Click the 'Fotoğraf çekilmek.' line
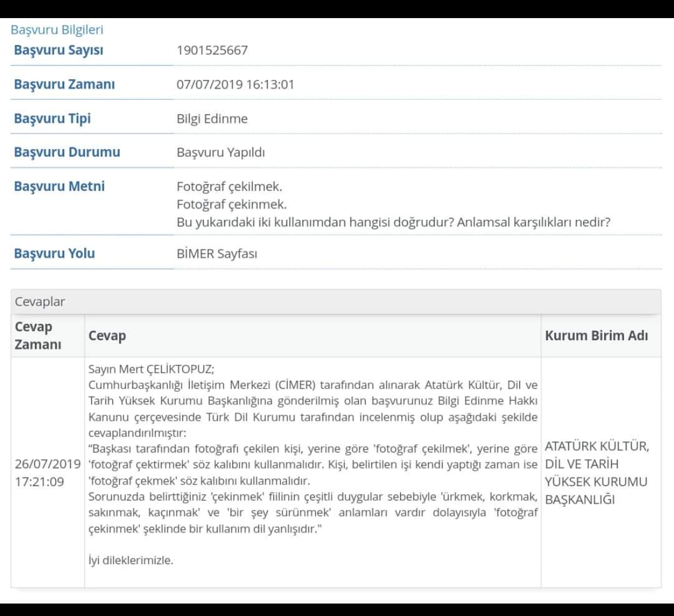 coord(230,187)
